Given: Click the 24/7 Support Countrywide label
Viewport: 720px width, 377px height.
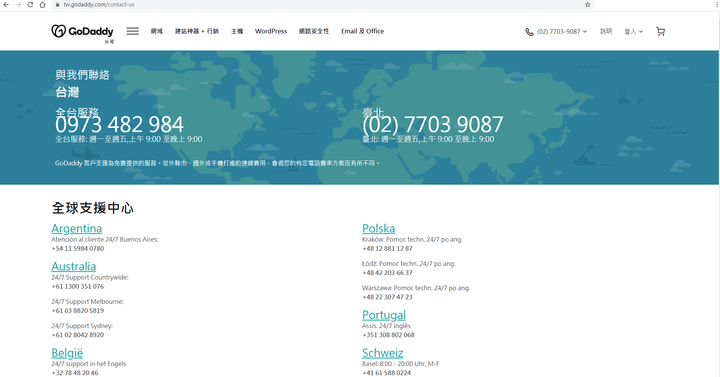Looking at the screenshot, I should point(90,277).
